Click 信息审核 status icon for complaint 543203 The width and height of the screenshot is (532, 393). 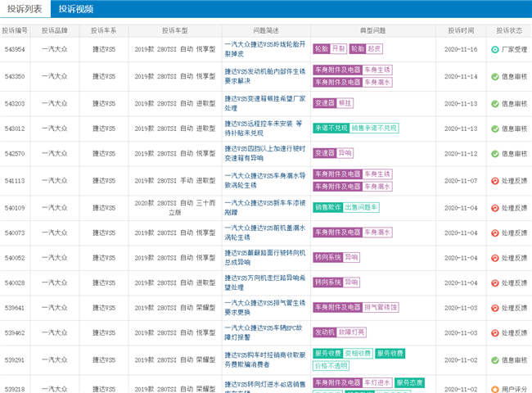click(x=495, y=104)
